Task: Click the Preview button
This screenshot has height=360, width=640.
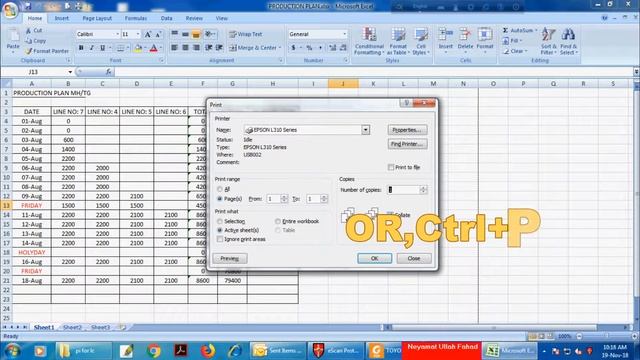Action: (230, 258)
